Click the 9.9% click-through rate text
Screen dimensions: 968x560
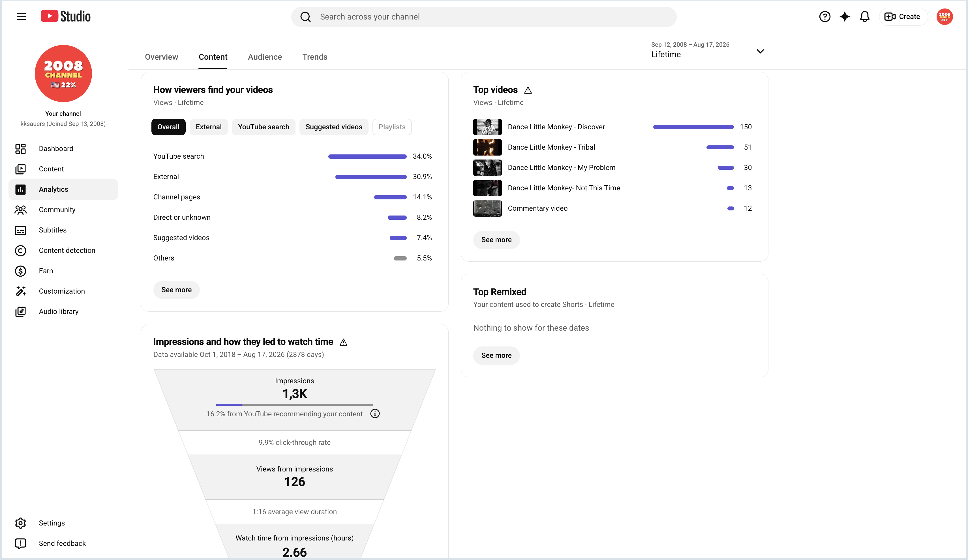coord(295,443)
